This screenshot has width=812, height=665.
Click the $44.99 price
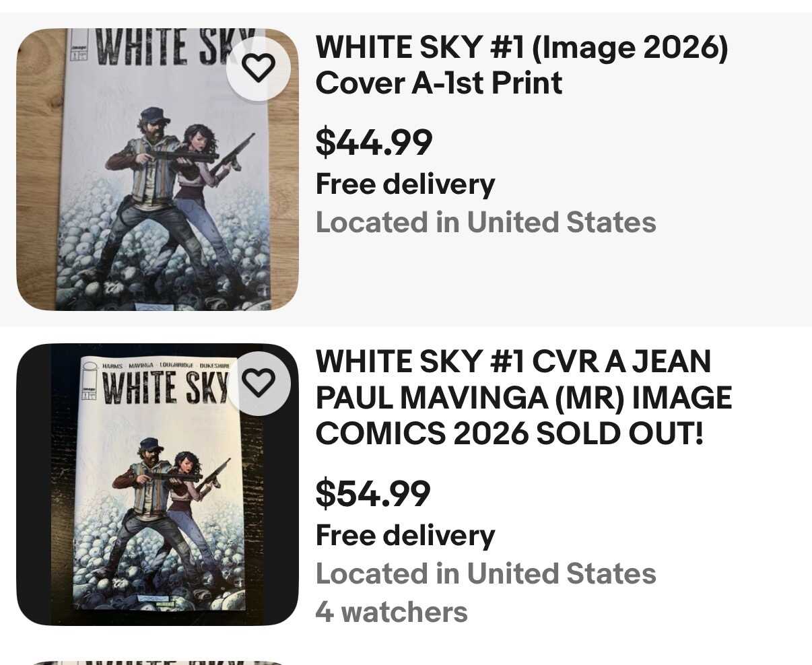pyautogui.click(x=374, y=142)
